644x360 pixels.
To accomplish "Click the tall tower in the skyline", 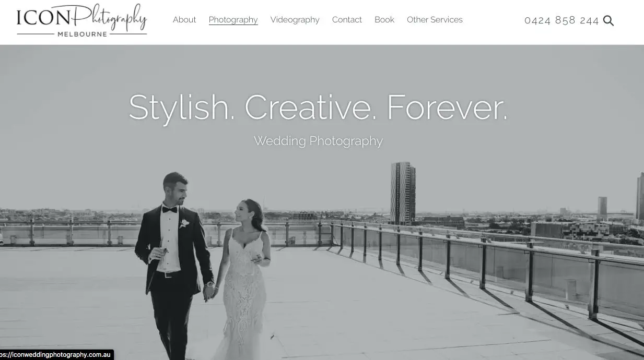I will pyautogui.click(x=403, y=193).
